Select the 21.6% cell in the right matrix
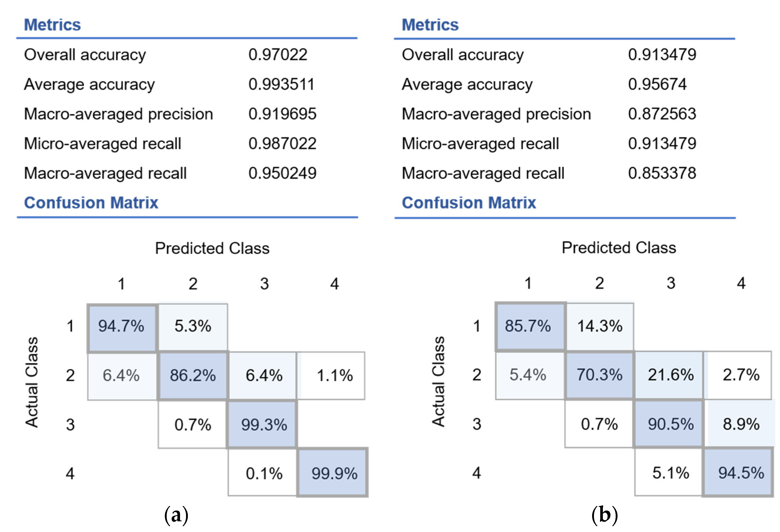 click(670, 375)
